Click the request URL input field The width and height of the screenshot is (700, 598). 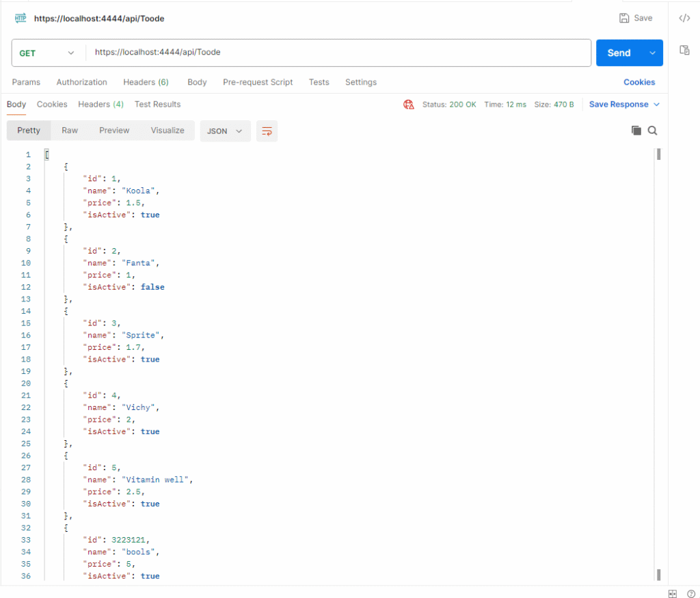tap(338, 53)
